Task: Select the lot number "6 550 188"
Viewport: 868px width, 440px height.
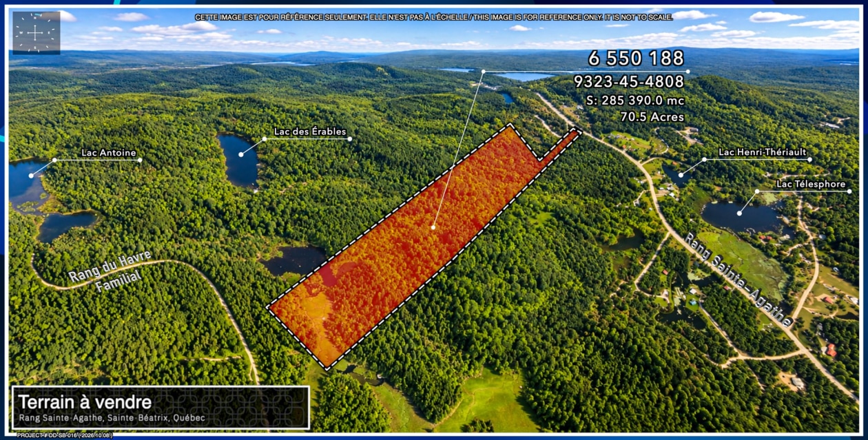Action: pyautogui.click(x=636, y=59)
